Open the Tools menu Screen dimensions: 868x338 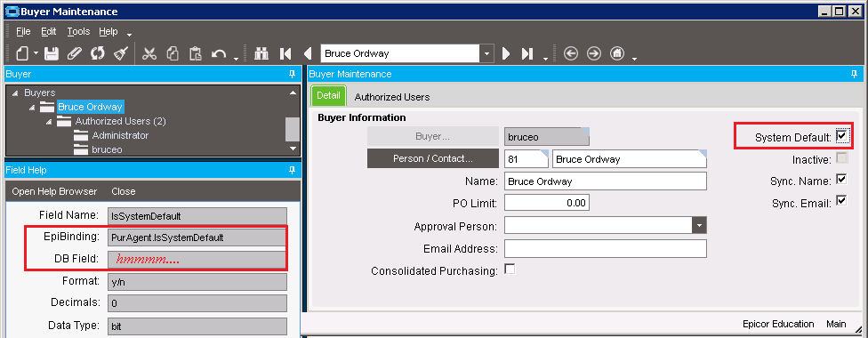(78, 32)
